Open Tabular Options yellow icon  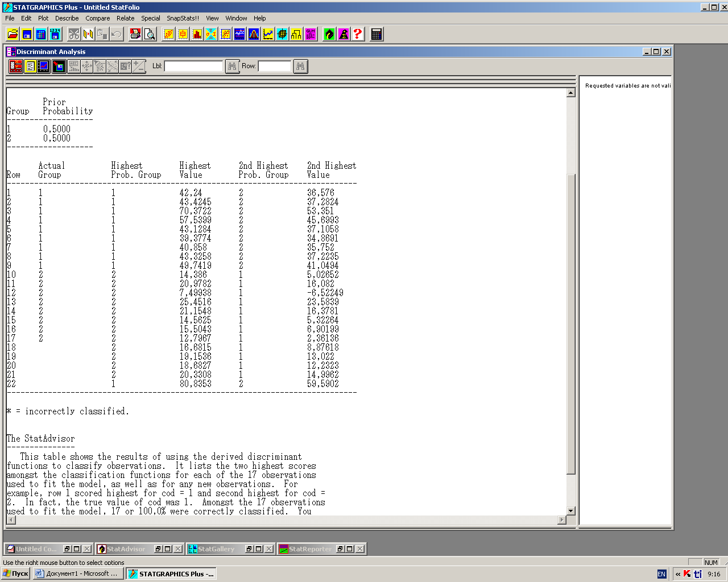click(30, 66)
